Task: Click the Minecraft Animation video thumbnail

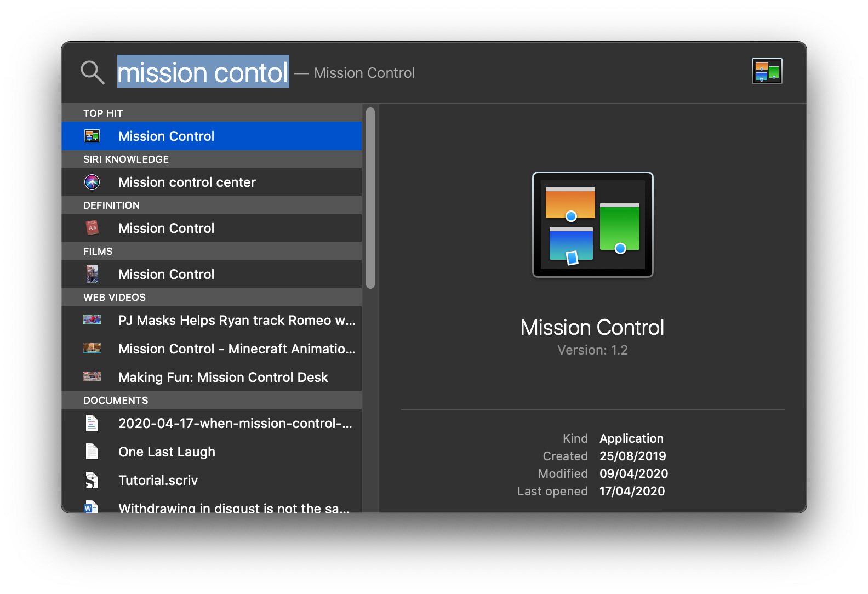Action: 92,348
